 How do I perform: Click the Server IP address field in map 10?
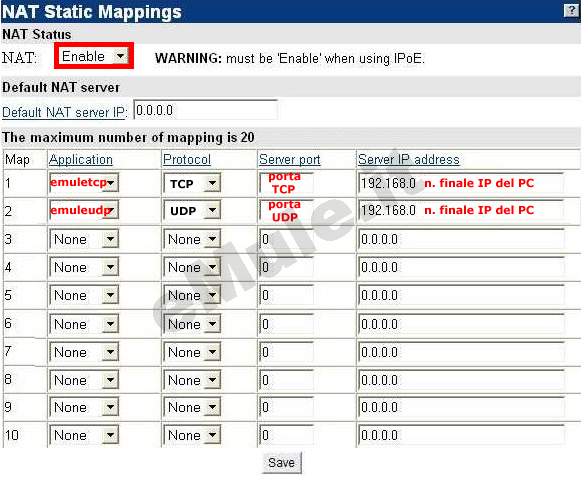[461, 435]
